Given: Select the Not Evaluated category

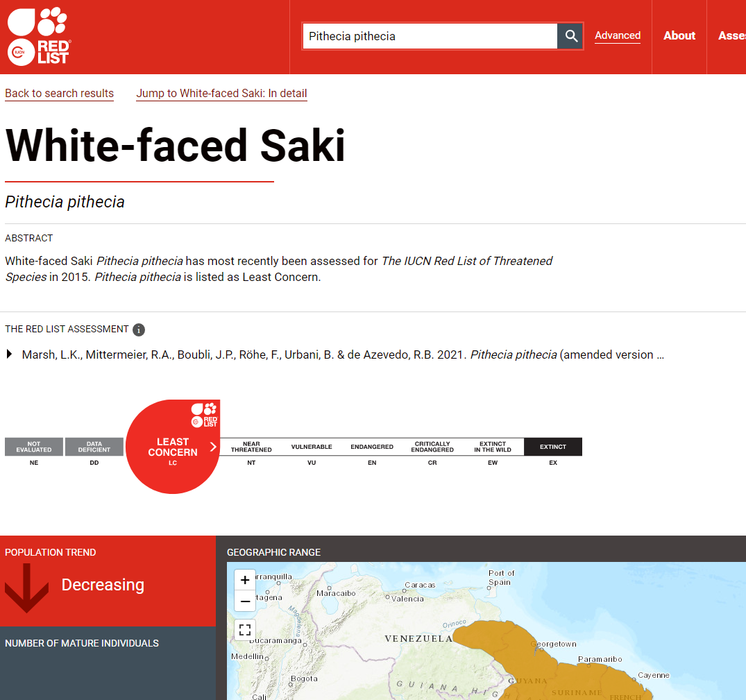Looking at the screenshot, I should point(34,447).
